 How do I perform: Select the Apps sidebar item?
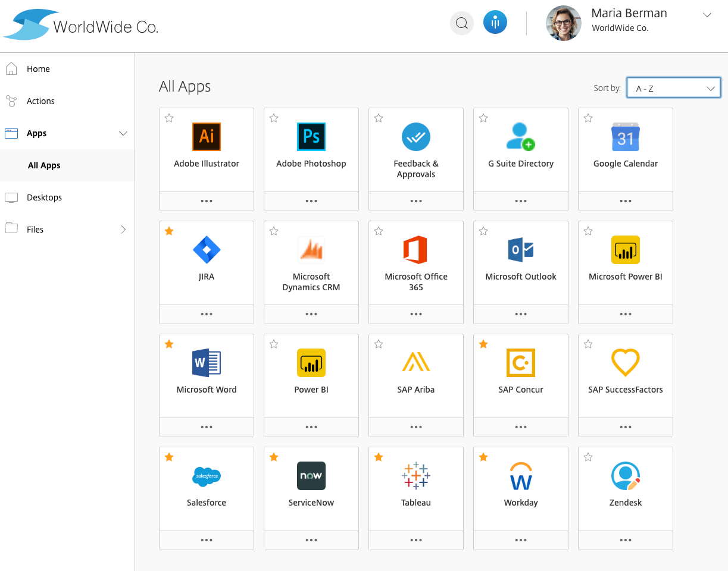click(x=67, y=133)
